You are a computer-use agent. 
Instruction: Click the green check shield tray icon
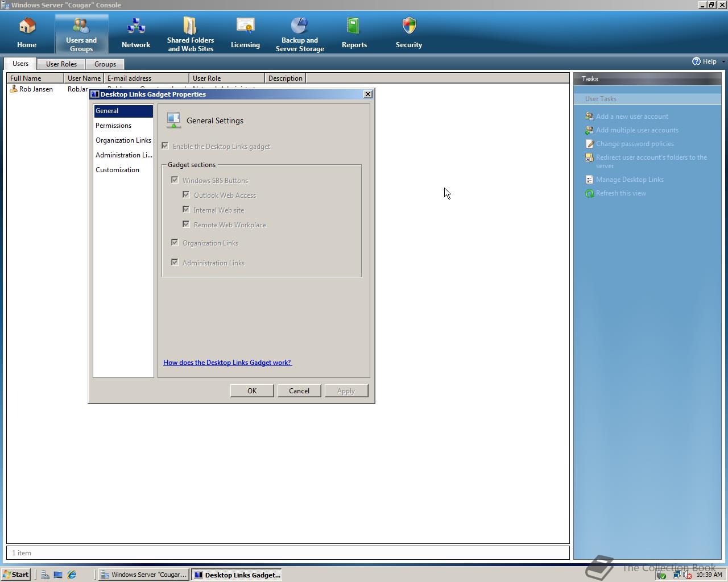tap(661, 575)
